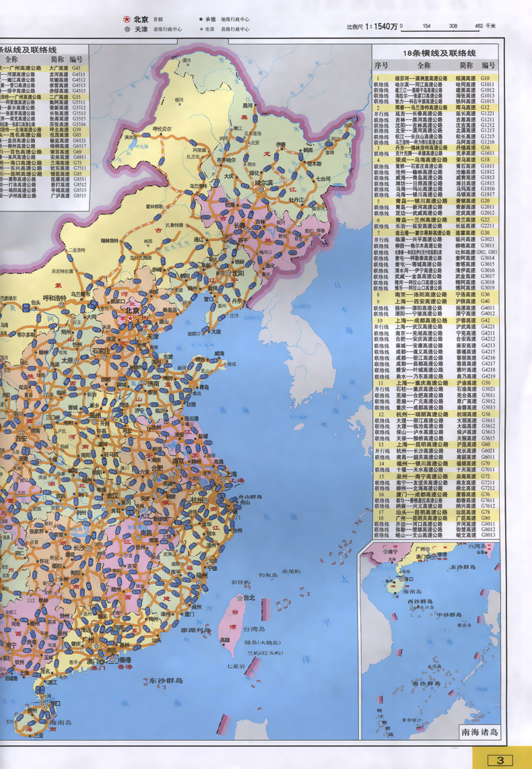Click the route code 'G10' in the right table
Viewport: 532px width, 769px height.
point(485,78)
